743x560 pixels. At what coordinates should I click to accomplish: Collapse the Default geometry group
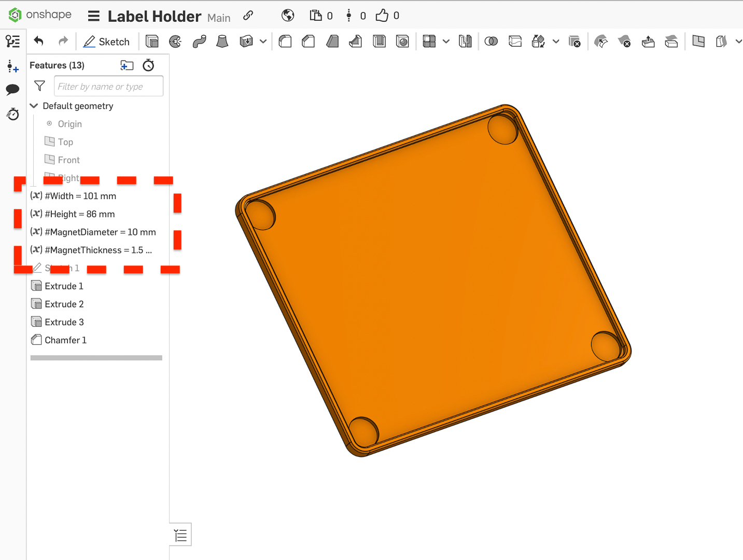tap(34, 106)
